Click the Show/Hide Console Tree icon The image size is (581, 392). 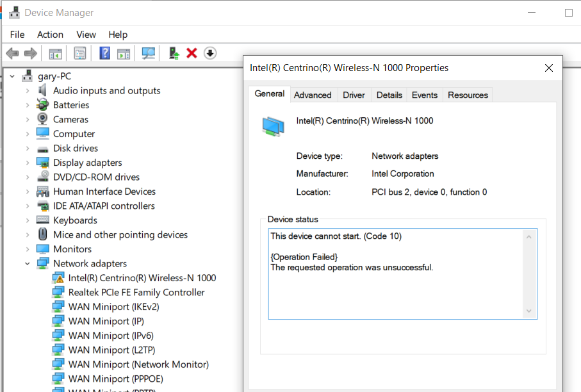point(56,53)
